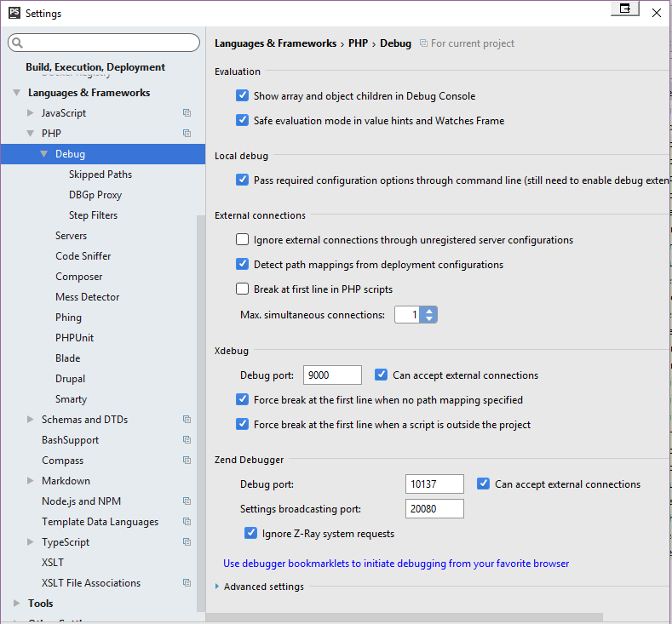Collapse the Debug tree node

point(44,154)
